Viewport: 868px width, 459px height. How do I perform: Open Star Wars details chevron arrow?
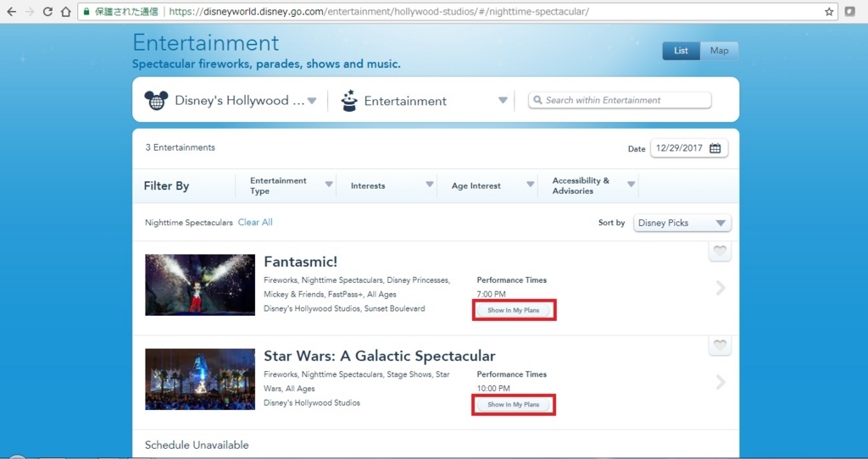pyautogui.click(x=721, y=382)
